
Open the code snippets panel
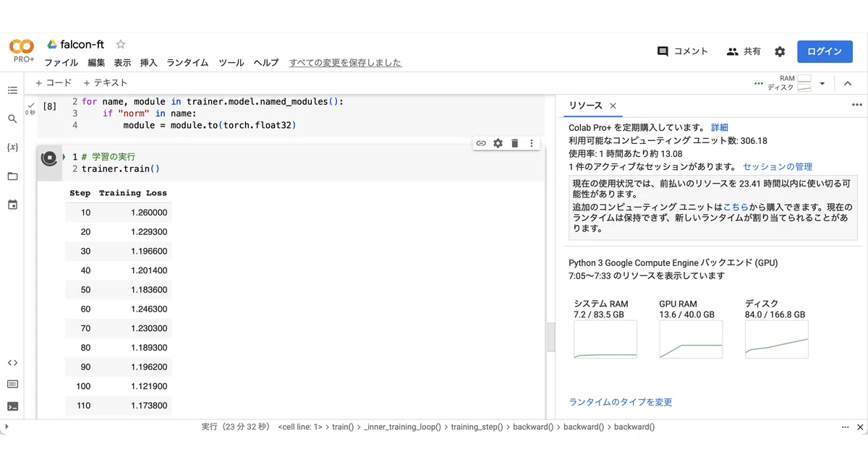coord(12,363)
